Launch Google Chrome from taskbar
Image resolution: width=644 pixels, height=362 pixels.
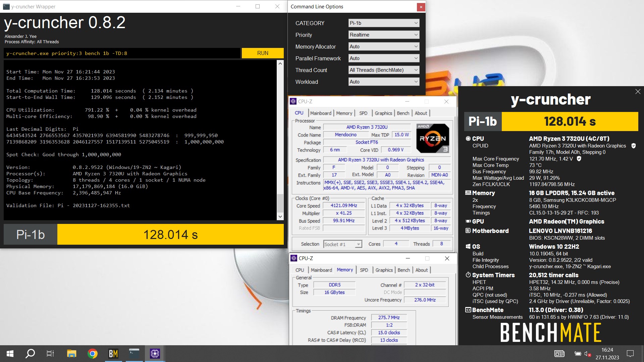click(x=92, y=354)
